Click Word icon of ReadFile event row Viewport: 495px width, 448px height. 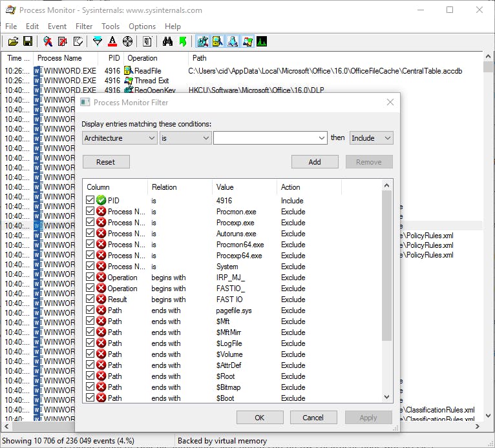[x=38, y=71]
